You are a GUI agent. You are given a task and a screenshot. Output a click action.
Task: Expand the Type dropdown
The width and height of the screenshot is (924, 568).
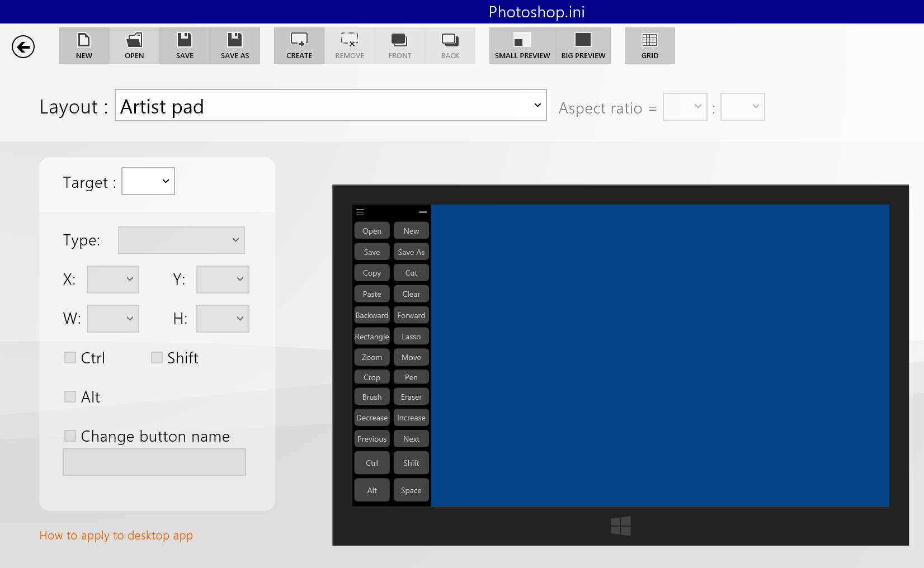pos(181,240)
